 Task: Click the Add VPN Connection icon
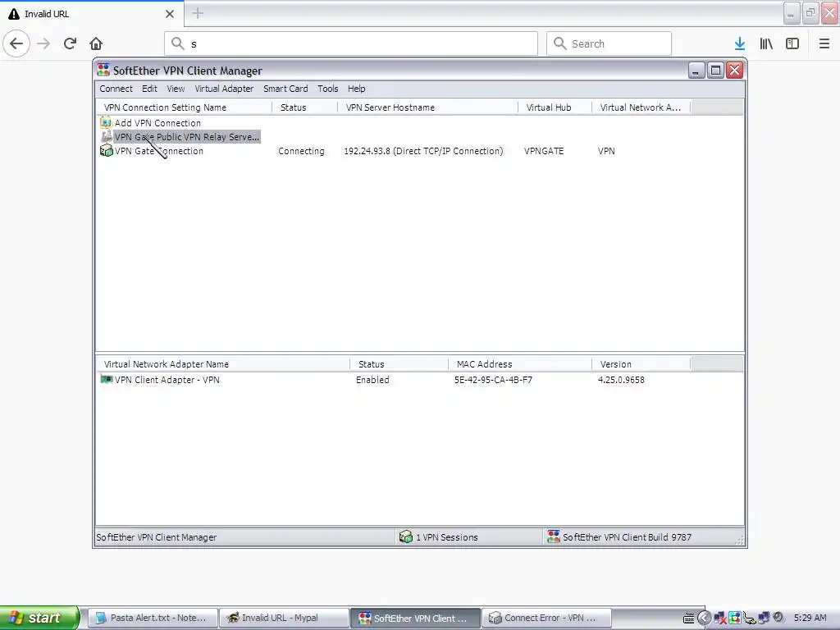point(106,123)
